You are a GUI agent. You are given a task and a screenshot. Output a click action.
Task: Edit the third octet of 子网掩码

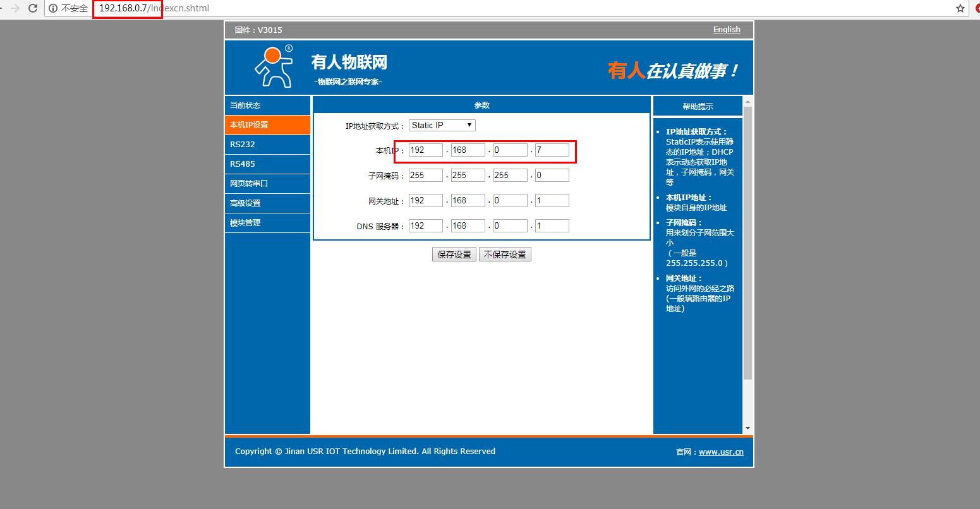510,176
